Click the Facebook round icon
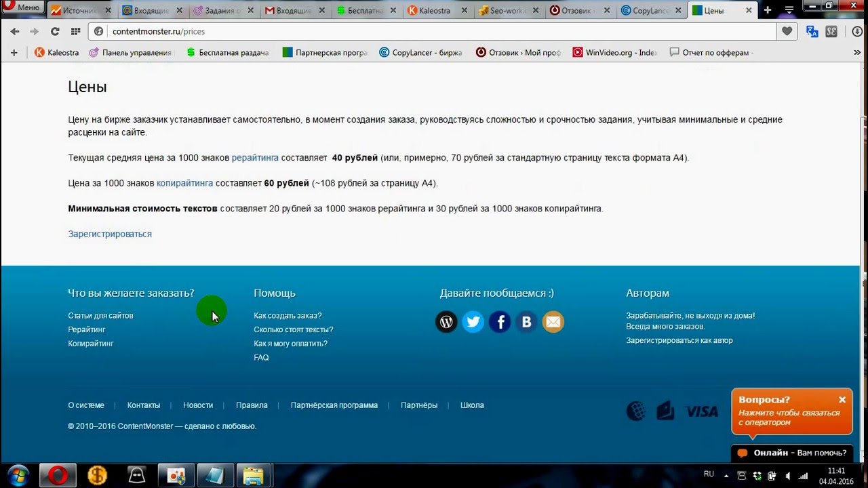868x488 pixels. coord(500,322)
